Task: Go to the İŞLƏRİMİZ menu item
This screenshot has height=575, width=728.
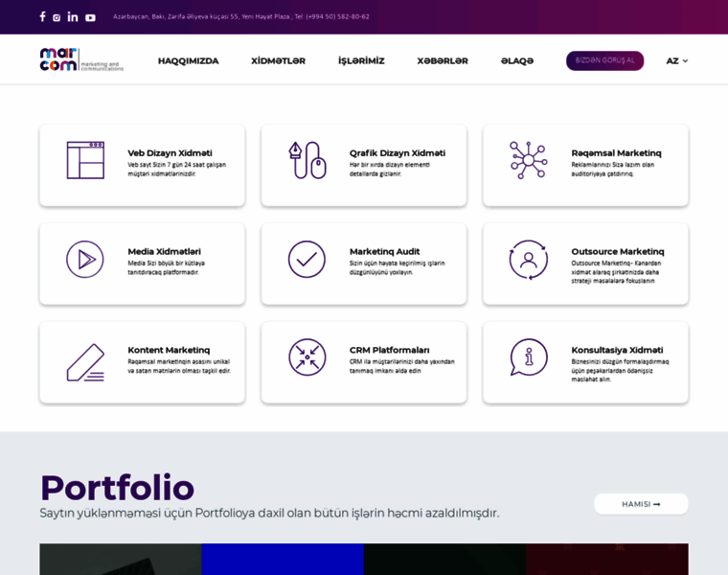Action: pos(361,60)
